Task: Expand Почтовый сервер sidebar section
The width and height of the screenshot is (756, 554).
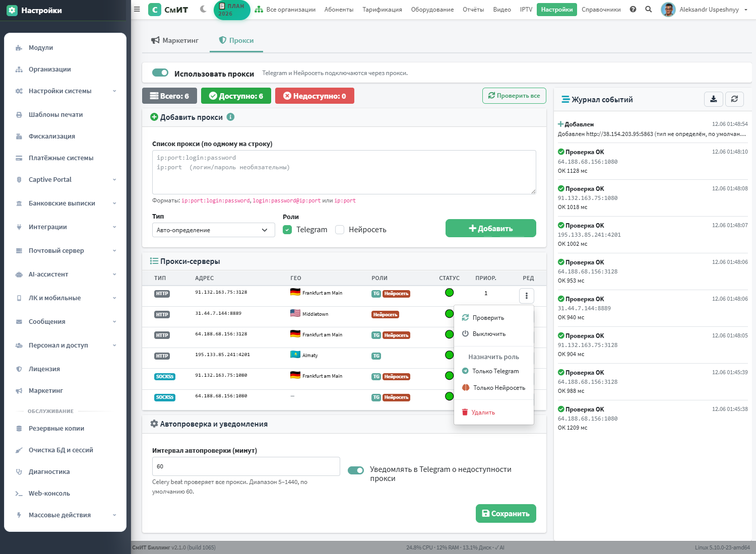Action: 66,251
